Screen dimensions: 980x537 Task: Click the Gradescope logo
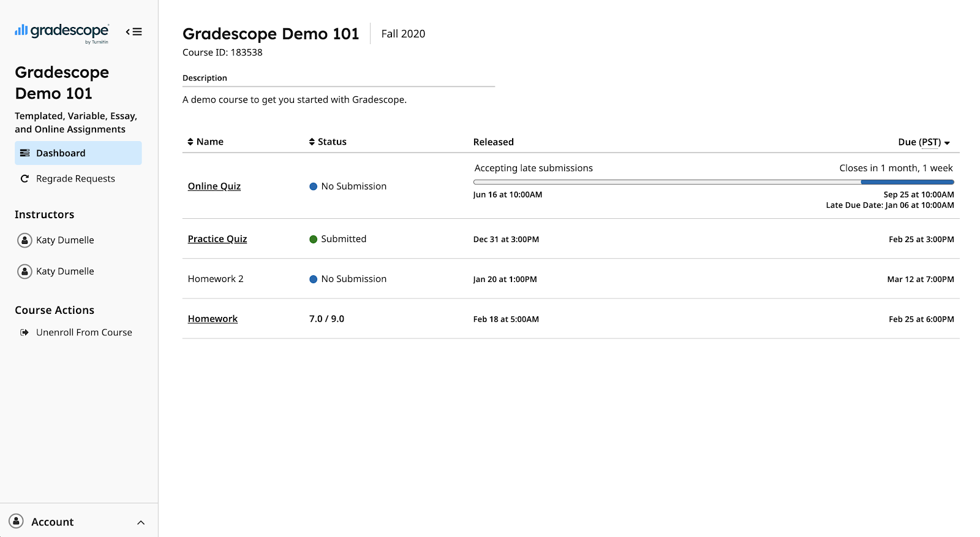62,32
